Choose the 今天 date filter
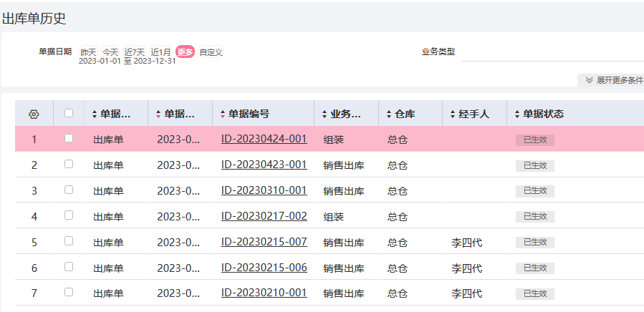This screenshot has height=312, width=644. [x=110, y=52]
